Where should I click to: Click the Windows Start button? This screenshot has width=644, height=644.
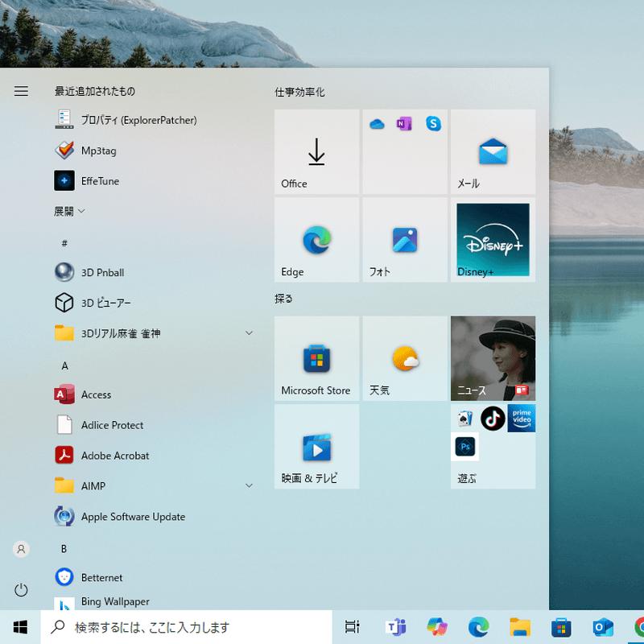[20, 627]
